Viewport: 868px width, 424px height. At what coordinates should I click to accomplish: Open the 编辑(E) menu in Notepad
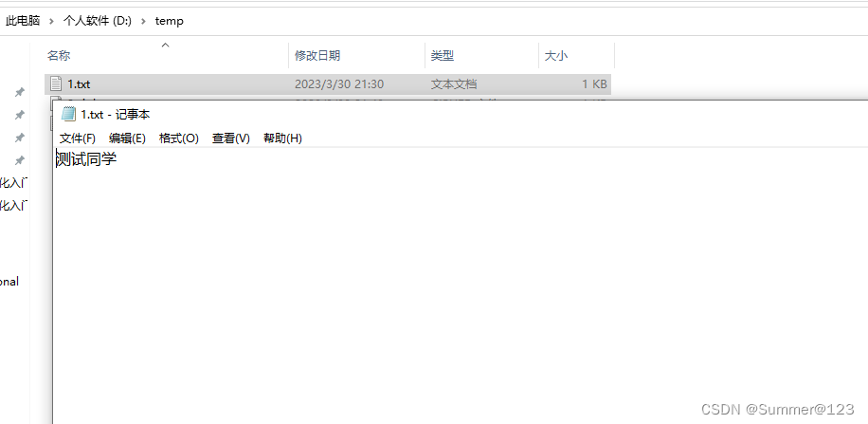[127, 138]
